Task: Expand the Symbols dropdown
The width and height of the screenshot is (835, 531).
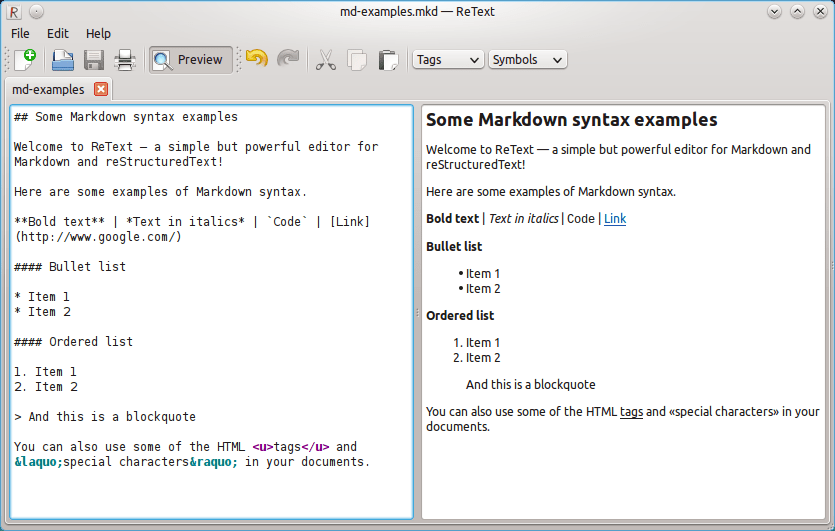Action: (x=527, y=60)
